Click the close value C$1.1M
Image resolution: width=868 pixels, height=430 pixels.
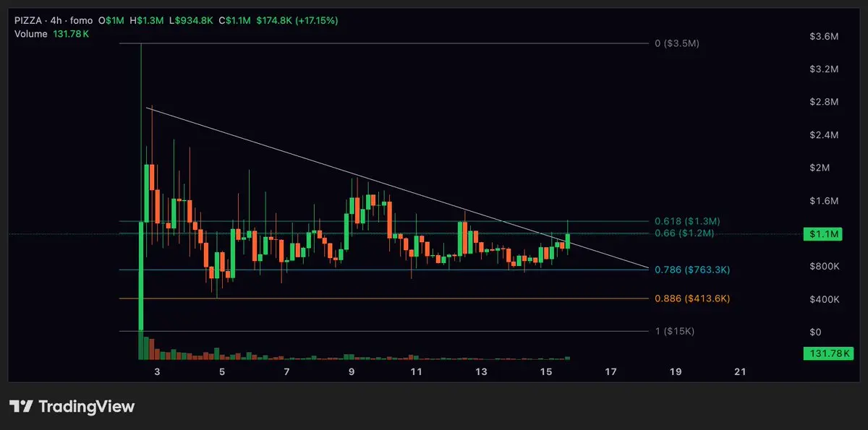(235, 20)
